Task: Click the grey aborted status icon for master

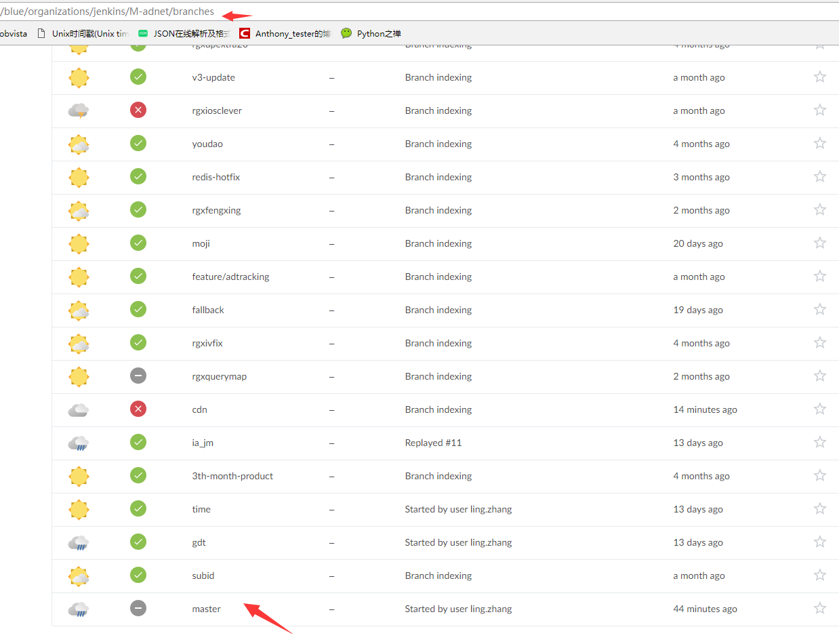Action: [138, 608]
